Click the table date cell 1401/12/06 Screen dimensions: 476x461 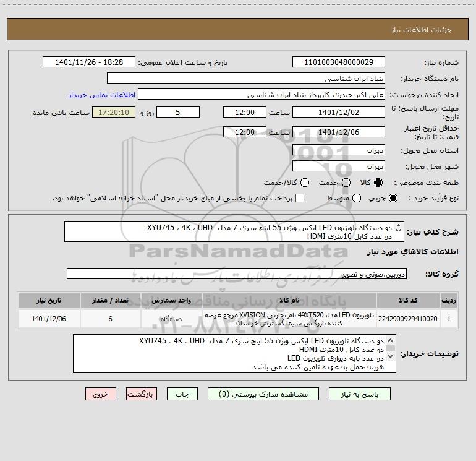pos(49,319)
